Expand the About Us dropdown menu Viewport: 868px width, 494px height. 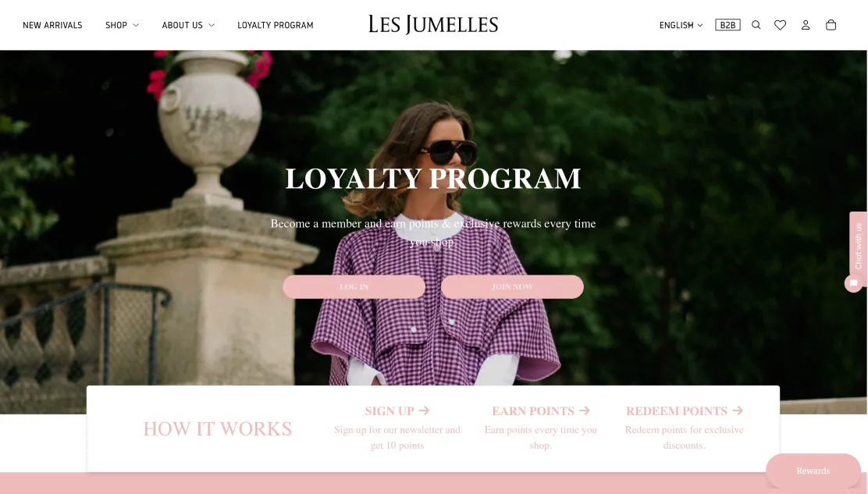188,25
